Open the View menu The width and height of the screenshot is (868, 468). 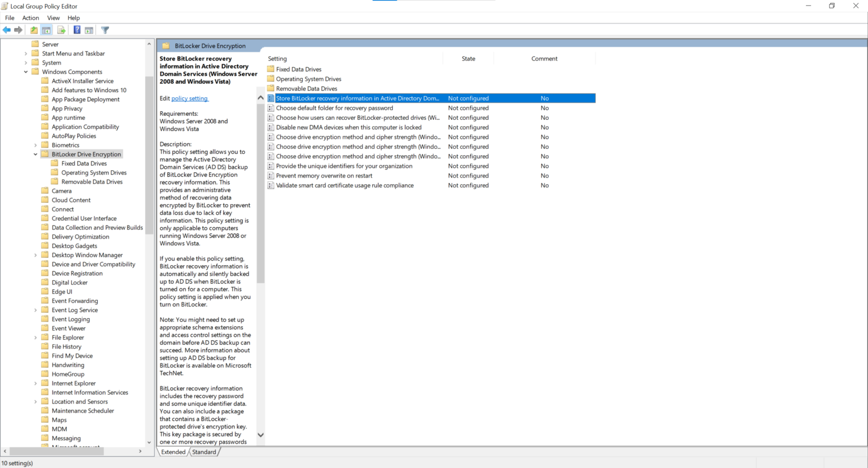tap(53, 18)
